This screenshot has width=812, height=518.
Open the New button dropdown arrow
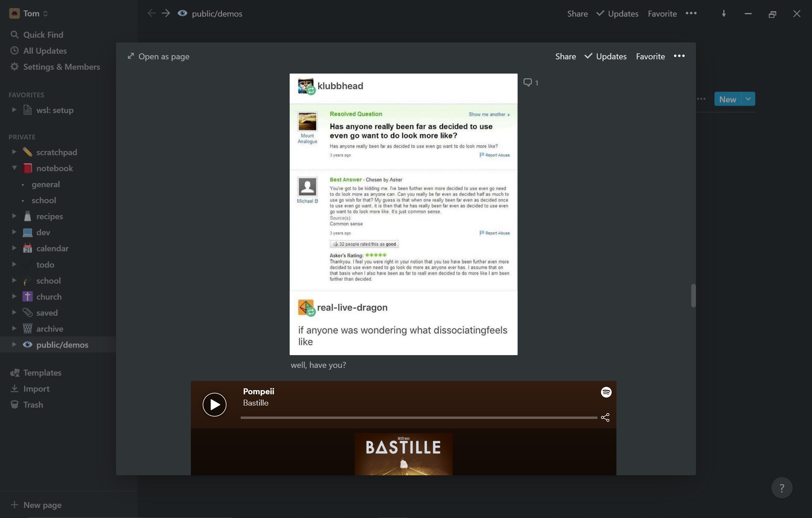748,99
